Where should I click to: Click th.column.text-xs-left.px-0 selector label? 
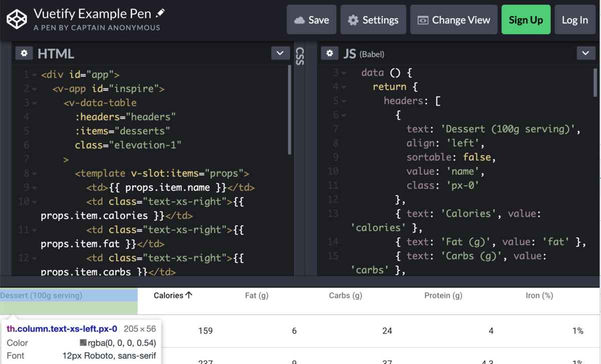point(62,329)
